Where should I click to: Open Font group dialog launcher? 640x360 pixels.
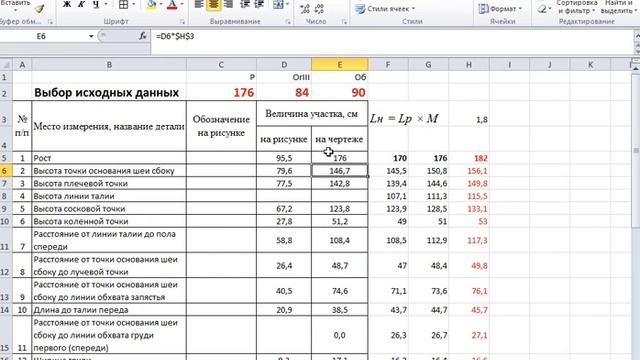[182, 22]
